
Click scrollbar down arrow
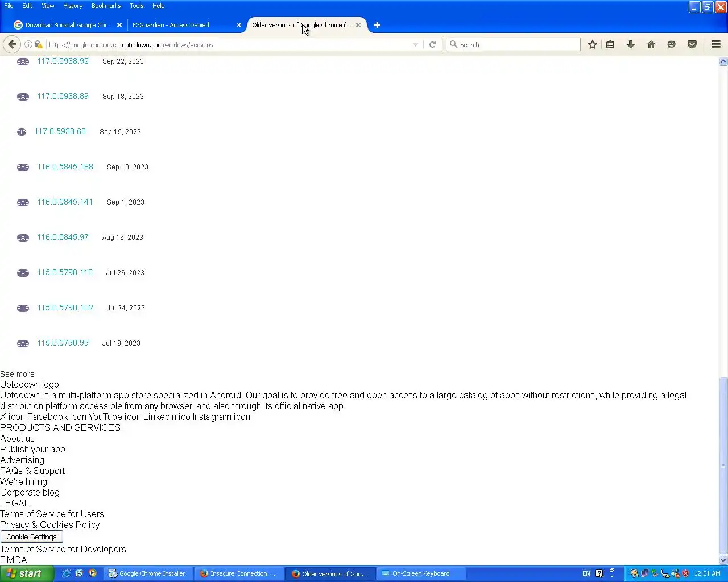click(x=723, y=560)
